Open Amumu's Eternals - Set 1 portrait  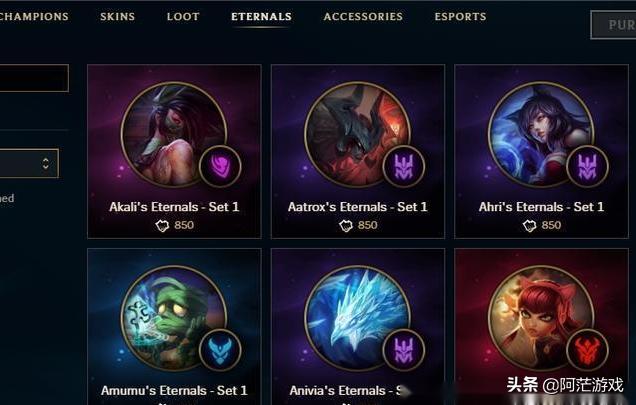pos(174,318)
